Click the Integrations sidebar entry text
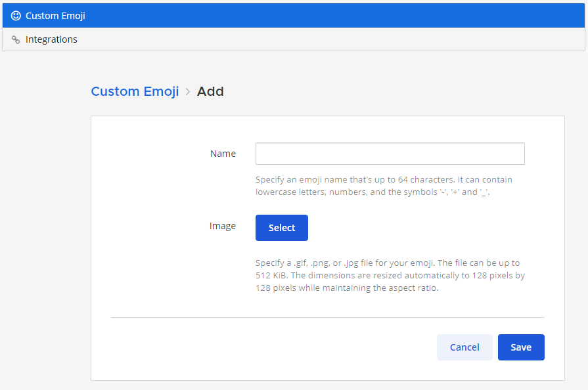The width and height of the screenshot is (588, 390). [x=51, y=39]
